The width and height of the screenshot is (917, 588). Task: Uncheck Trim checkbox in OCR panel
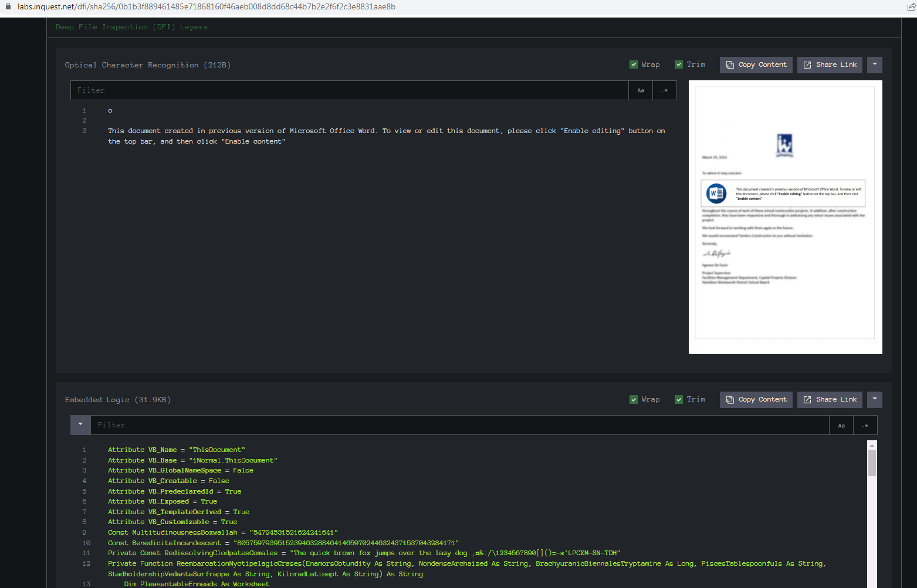pos(679,65)
